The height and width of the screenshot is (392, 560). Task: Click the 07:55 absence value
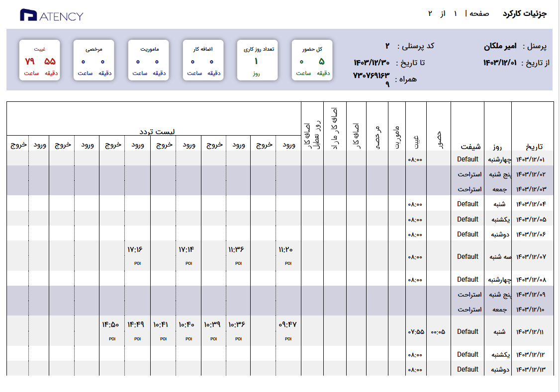tap(416, 332)
